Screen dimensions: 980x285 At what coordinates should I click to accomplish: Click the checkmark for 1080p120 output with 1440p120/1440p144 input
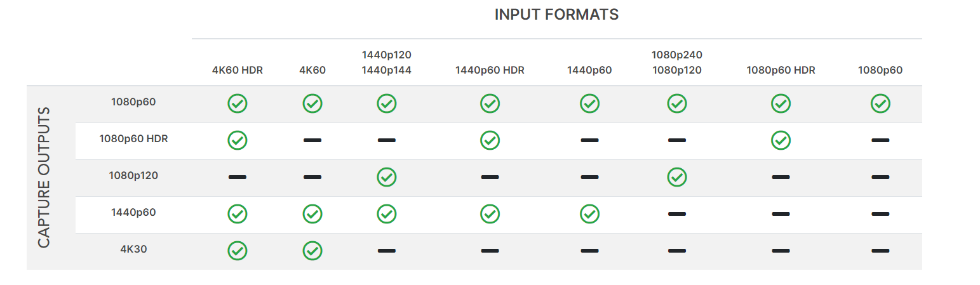coord(387,177)
